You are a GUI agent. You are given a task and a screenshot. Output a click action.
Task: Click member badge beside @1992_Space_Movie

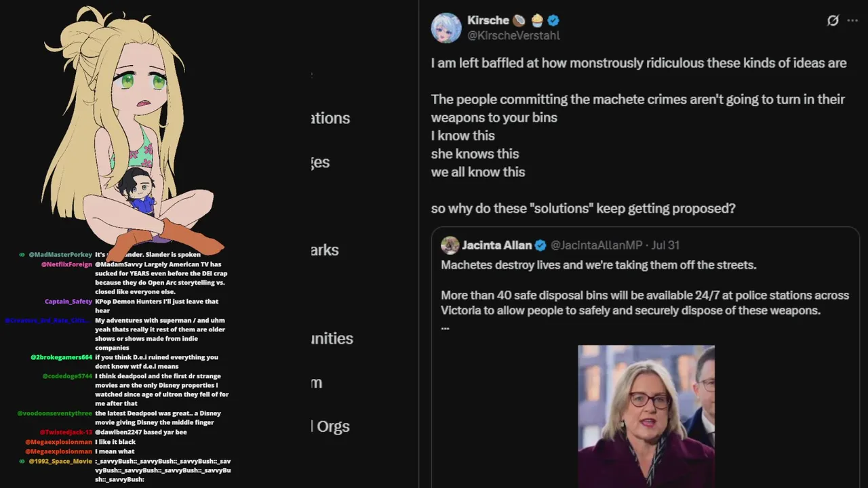click(22, 462)
